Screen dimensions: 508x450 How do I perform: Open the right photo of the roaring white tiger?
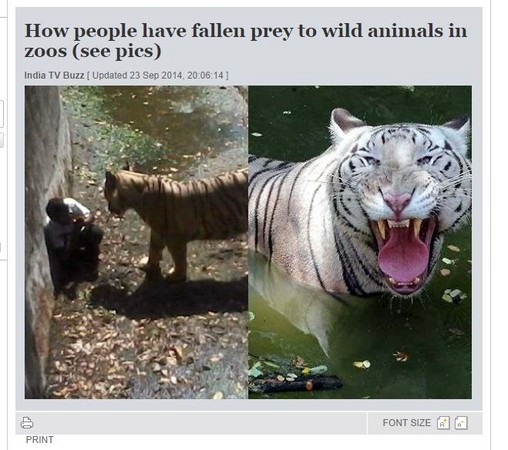pyautogui.click(x=360, y=242)
